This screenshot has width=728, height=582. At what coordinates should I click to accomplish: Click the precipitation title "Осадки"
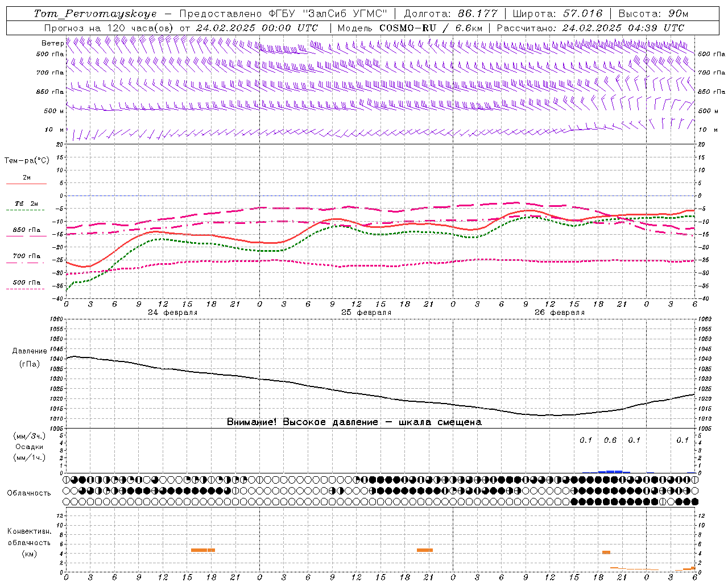[30, 447]
